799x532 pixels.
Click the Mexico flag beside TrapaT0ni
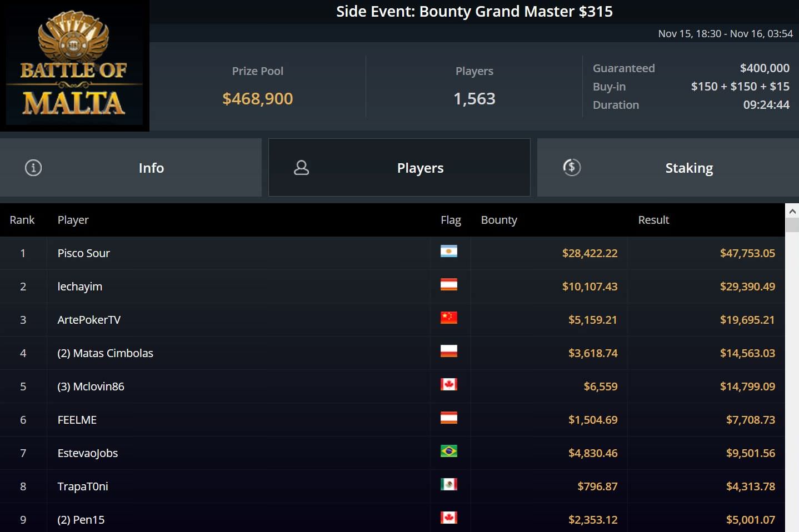pyautogui.click(x=449, y=484)
